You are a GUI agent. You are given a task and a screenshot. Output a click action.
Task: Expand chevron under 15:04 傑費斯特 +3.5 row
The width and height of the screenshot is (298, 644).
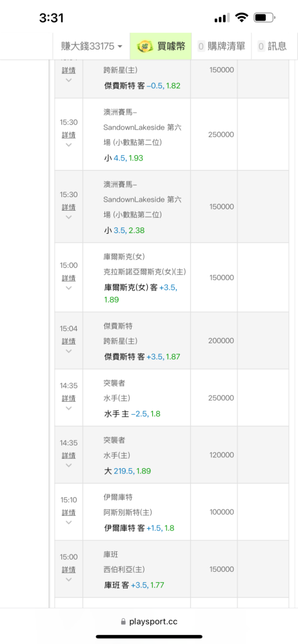(x=69, y=351)
